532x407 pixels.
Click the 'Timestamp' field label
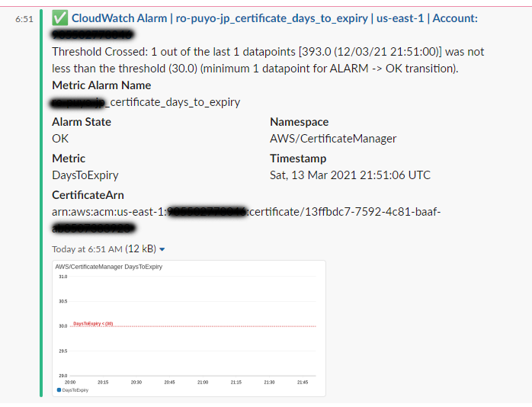click(x=298, y=159)
